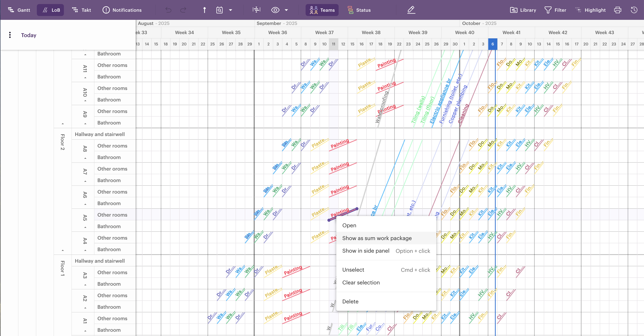Toggle the Teams coloring button
Image resolution: width=644 pixels, height=336 pixels.
pos(322,10)
